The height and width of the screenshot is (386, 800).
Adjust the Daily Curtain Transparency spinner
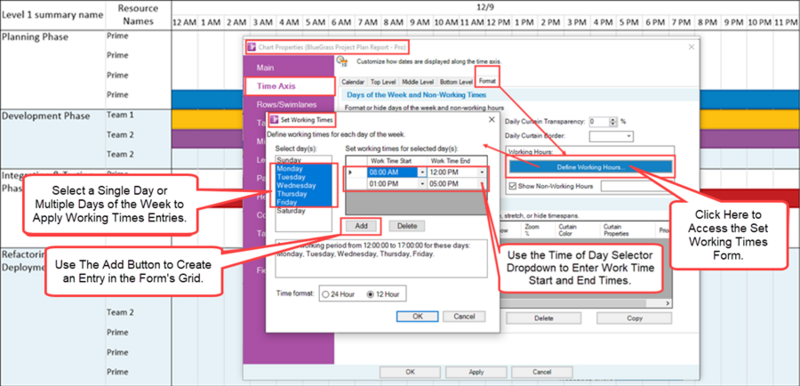tap(614, 122)
